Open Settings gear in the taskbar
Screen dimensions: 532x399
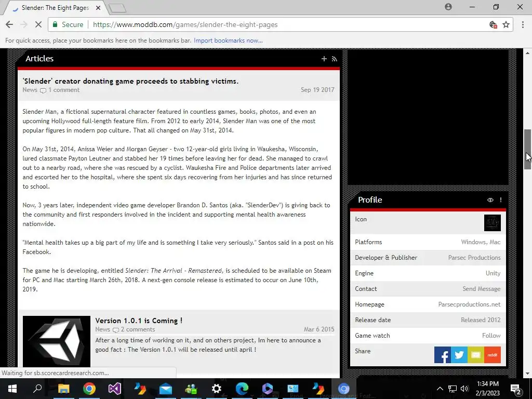[x=217, y=389]
